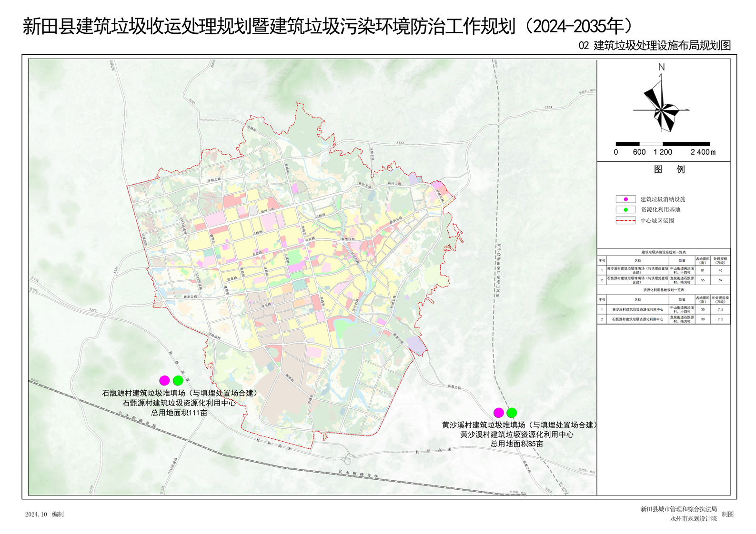Click magenta marker at 黄沙溪村 site
Screen dimensions: 756x534
(x=499, y=412)
